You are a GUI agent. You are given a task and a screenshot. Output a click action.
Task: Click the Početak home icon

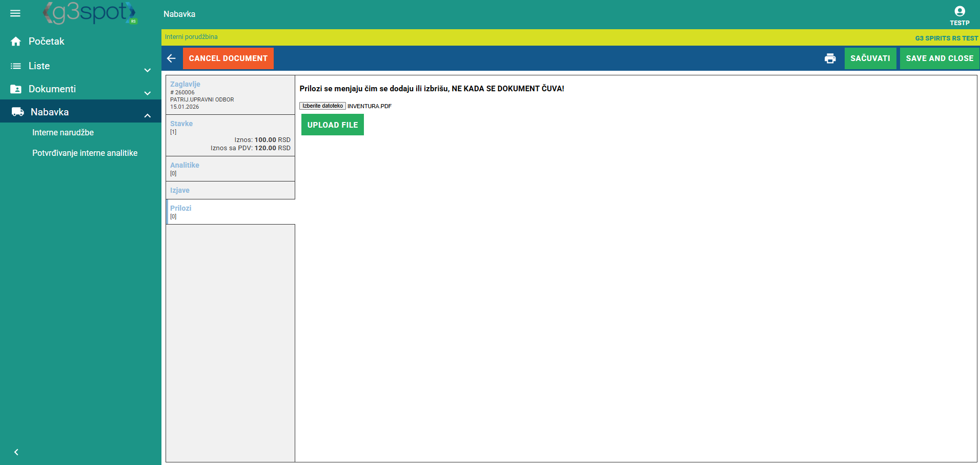(x=16, y=42)
